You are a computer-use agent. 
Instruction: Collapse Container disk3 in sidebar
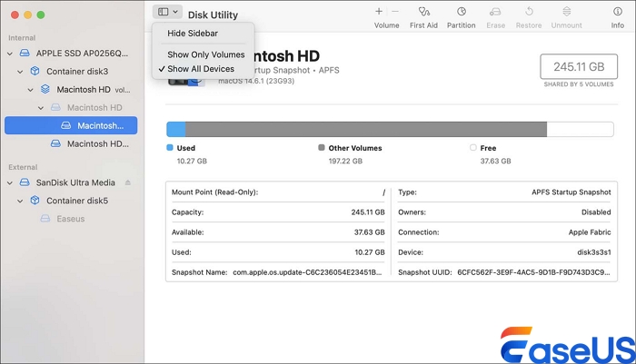pyautogui.click(x=22, y=71)
